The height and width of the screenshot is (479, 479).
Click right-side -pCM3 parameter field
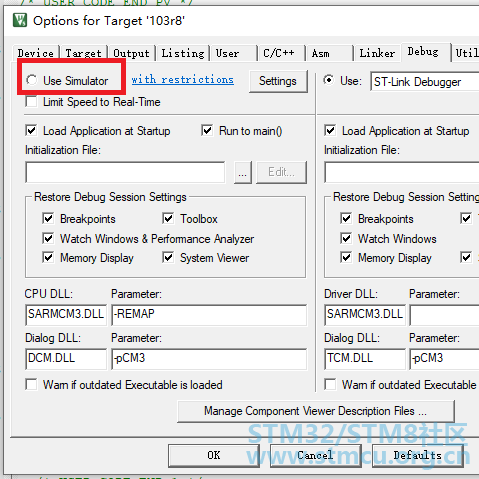pos(445,359)
